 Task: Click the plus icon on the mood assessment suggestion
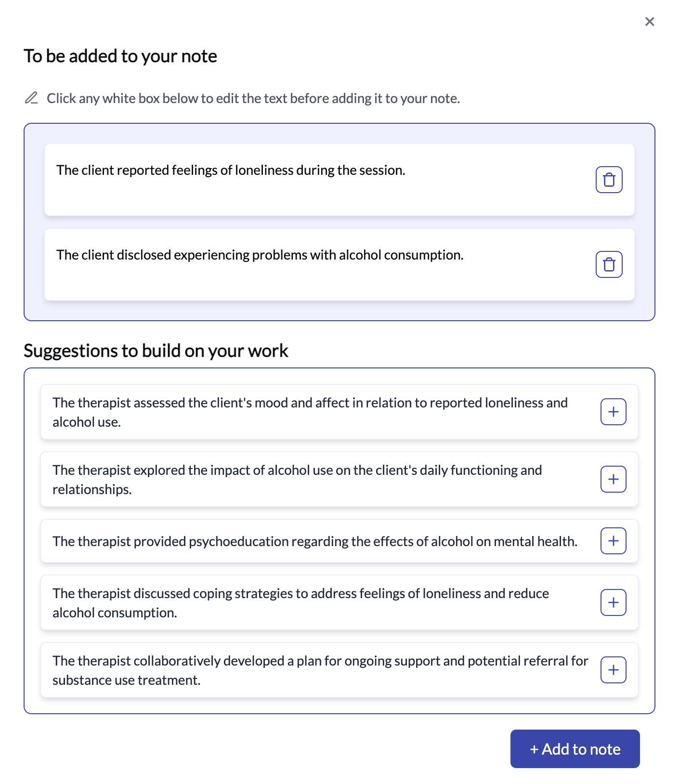pyautogui.click(x=613, y=412)
